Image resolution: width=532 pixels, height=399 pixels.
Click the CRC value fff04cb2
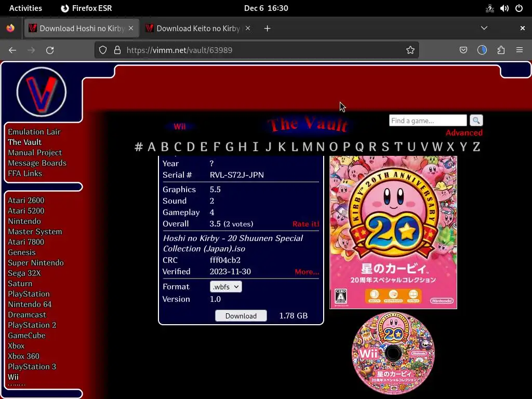(225, 260)
